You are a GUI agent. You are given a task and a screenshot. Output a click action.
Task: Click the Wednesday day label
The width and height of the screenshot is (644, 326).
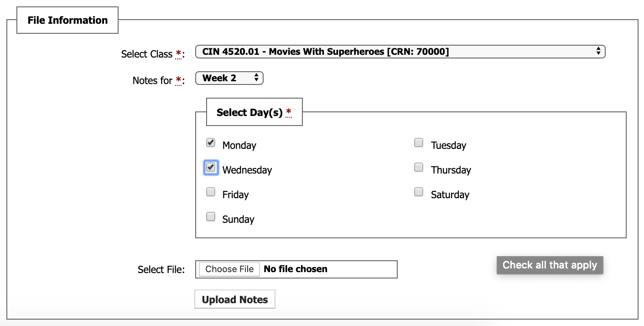coord(247,170)
